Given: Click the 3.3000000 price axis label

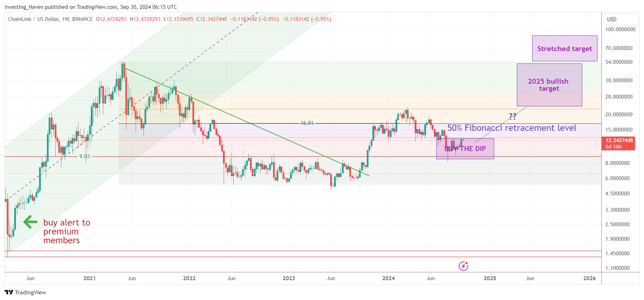Looking at the screenshot, I should 617,210.
